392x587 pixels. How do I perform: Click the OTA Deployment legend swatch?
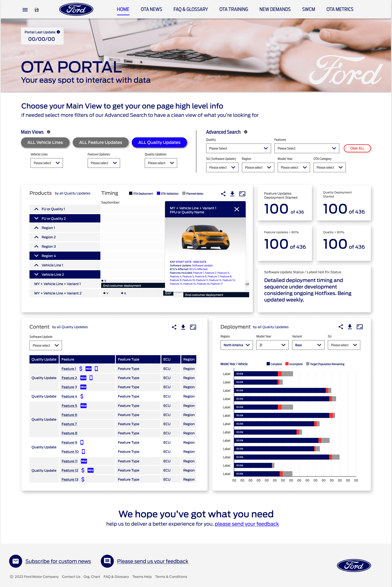click(x=130, y=193)
